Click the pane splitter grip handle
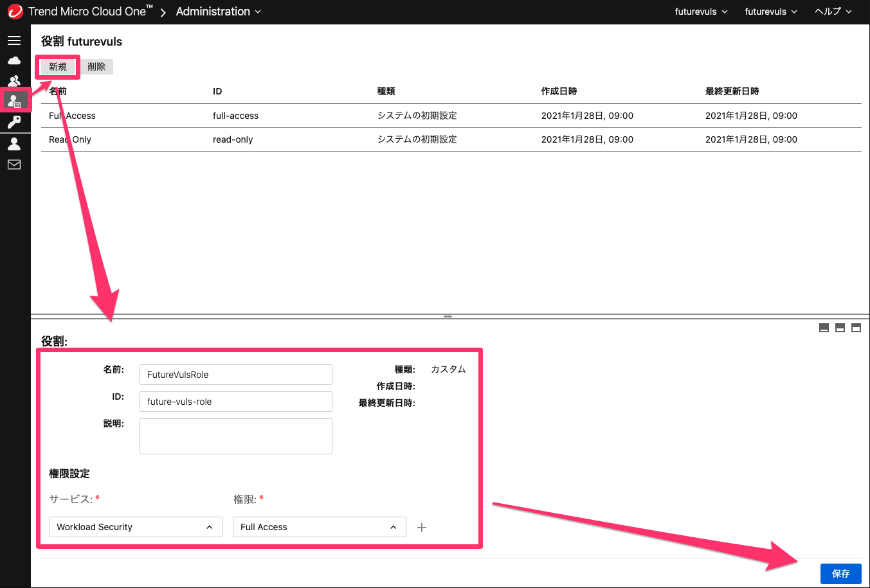Screen dimensions: 870x588 click(x=448, y=316)
